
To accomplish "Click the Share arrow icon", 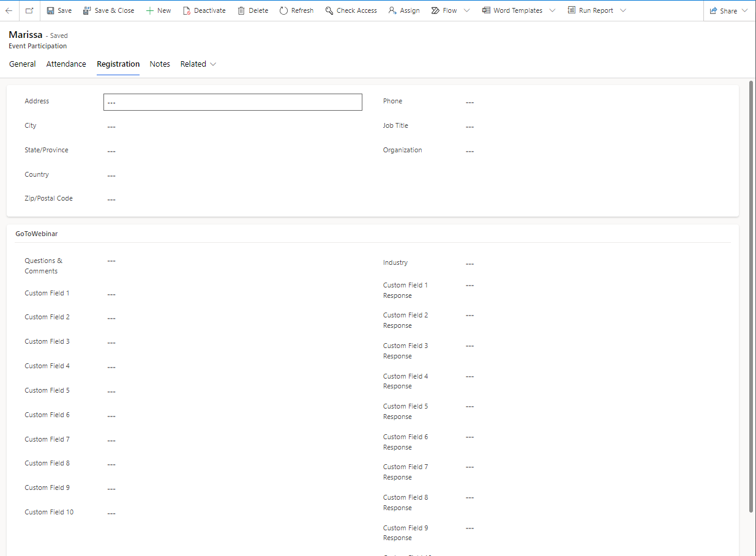I will pyautogui.click(x=713, y=10).
